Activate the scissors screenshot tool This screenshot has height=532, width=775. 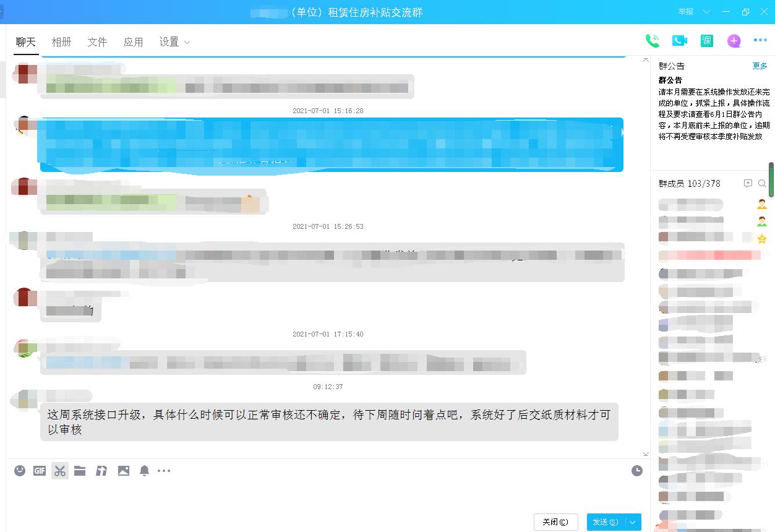click(x=59, y=471)
